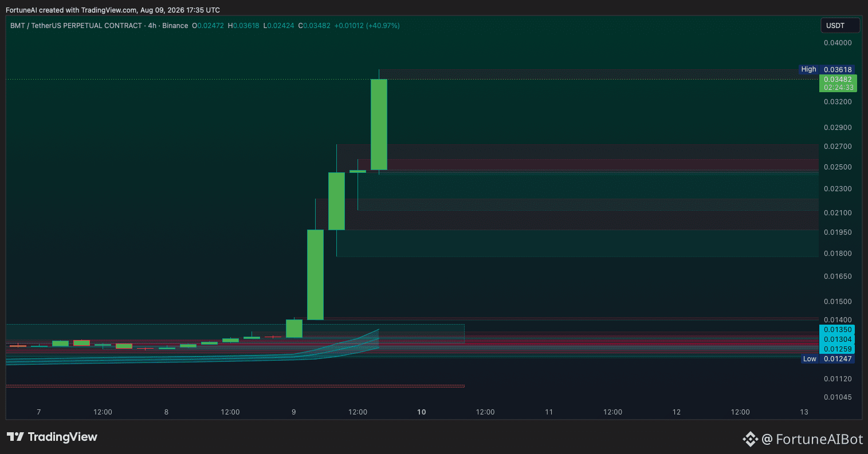Click date 8 on the time axis
Image resolution: width=868 pixels, height=454 pixels.
click(166, 412)
